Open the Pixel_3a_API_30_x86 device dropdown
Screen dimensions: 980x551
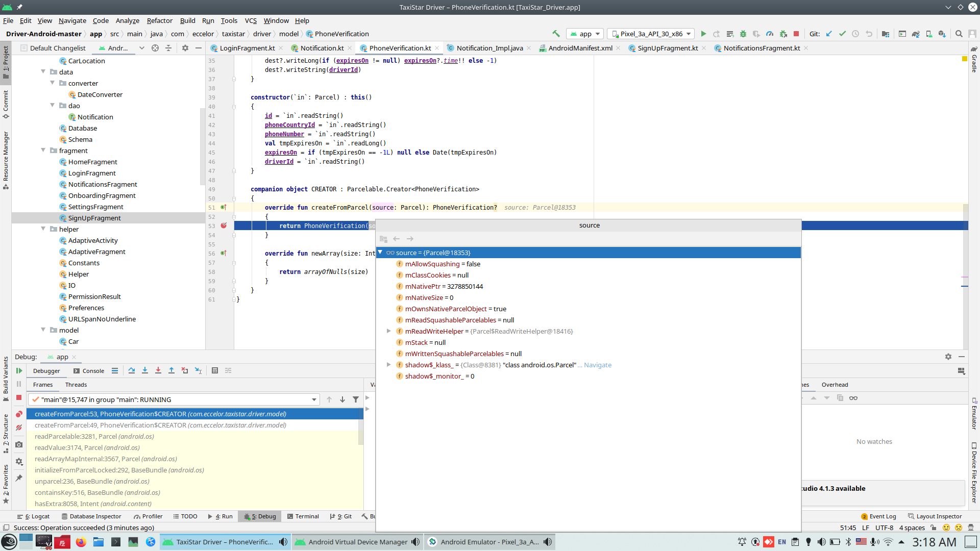[652, 34]
